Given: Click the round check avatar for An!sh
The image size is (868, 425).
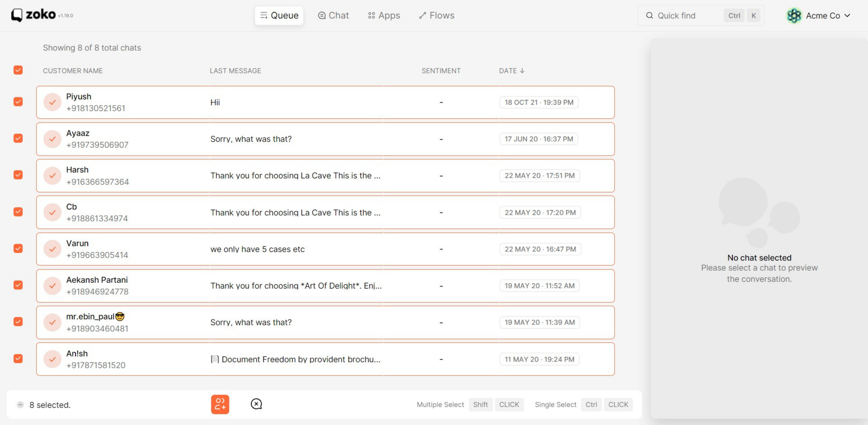Looking at the screenshot, I should pos(52,359).
